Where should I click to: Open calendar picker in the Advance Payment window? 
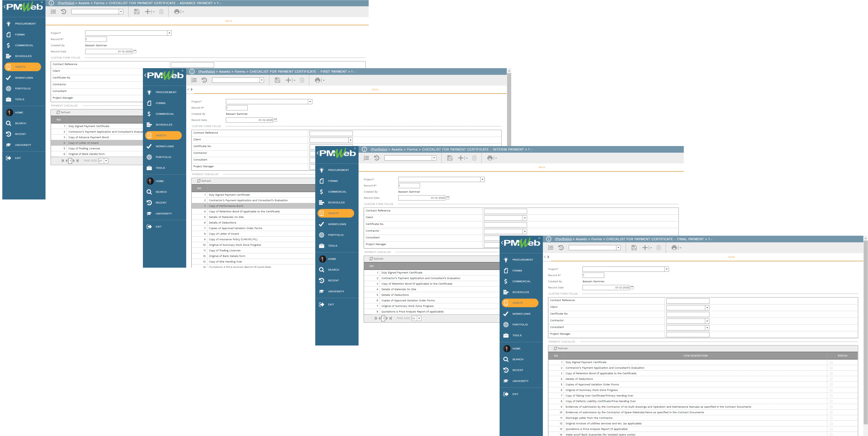(135, 52)
